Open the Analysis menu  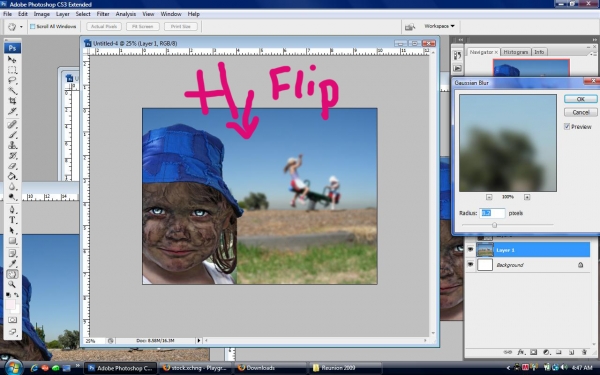(x=126, y=14)
